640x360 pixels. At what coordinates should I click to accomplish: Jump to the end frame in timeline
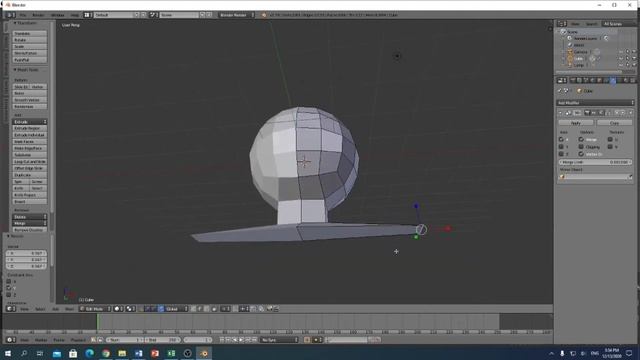[255, 340]
